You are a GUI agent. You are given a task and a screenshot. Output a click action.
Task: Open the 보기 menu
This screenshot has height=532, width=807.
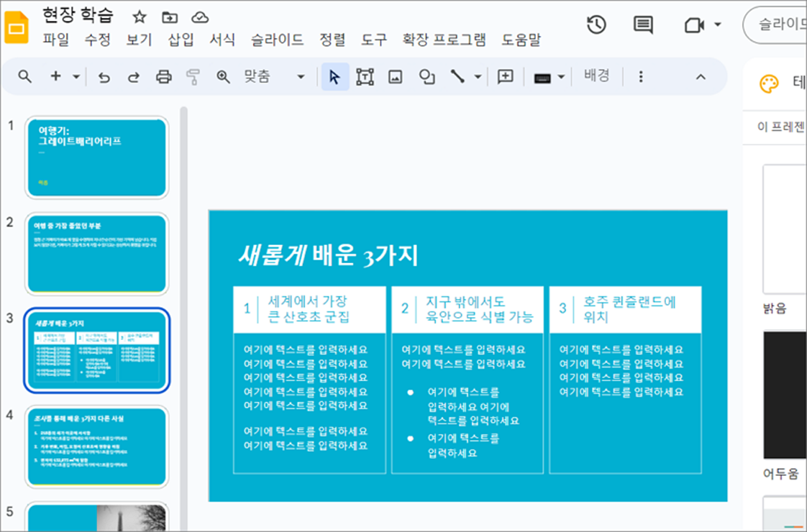(x=139, y=40)
